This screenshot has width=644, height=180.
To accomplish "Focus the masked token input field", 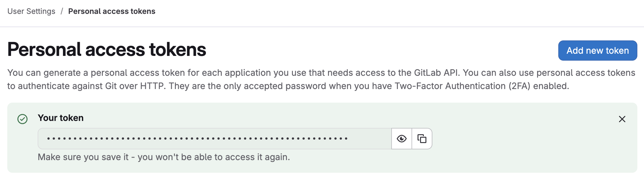I will [214, 139].
